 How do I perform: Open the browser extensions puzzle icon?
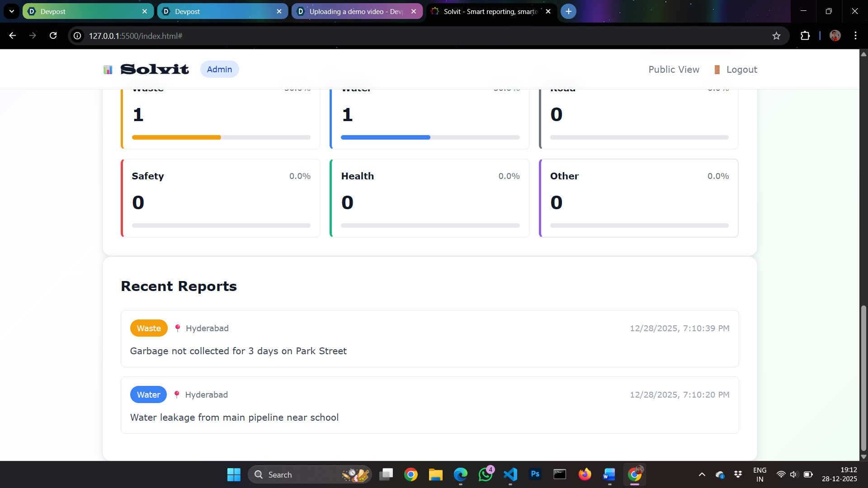pyautogui.click(x=805, y=36)
